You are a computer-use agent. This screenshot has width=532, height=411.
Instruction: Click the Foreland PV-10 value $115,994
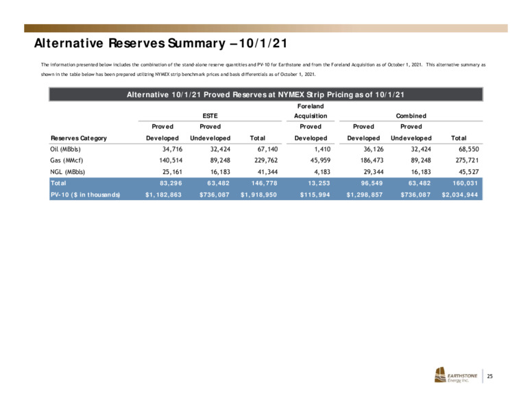(x=315, y=195)
